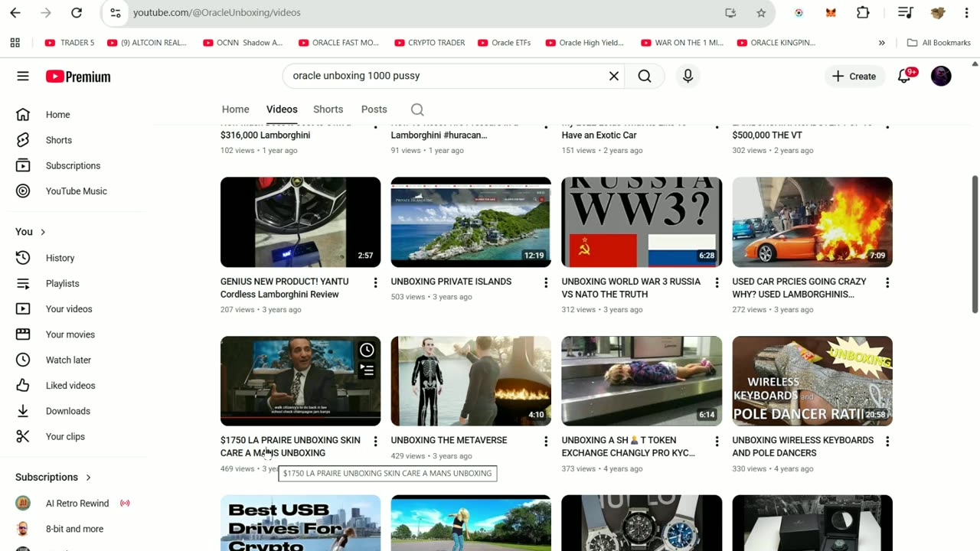This screenshot has width=980, height=551.
Task: Open options for WORLD WAR 3 video
Action: (717, 283)
